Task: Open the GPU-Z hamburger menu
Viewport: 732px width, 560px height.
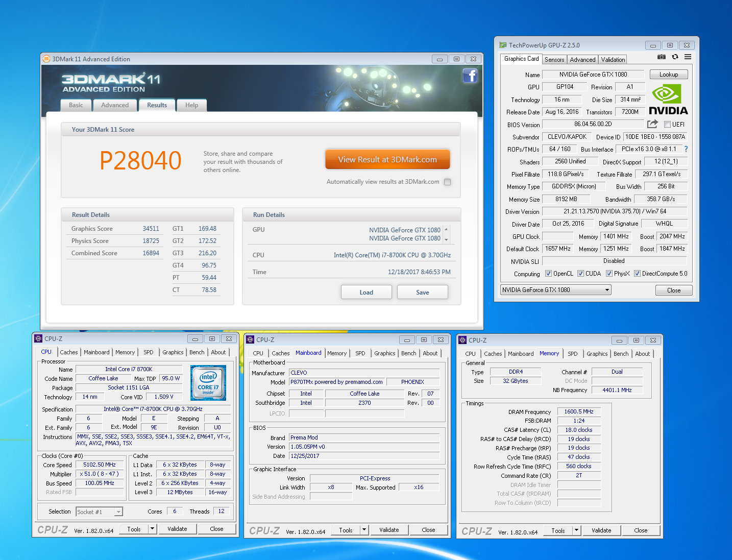Action: pos(688,57)
